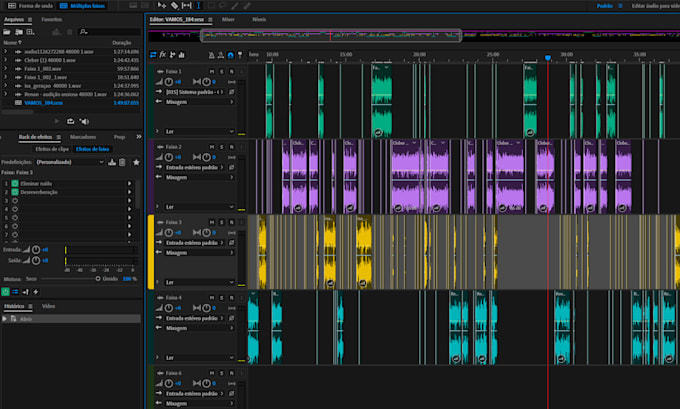Image resolution: width=680 pixels, height=409 pixels.
Task: Adjust the Faixa 1 volume knob
Action: pos(169,82)
